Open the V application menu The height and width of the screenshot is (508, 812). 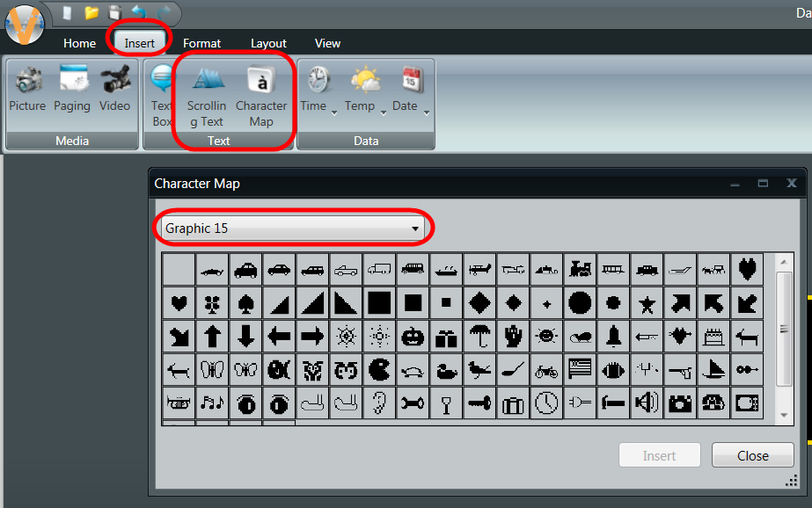[24, 23]
